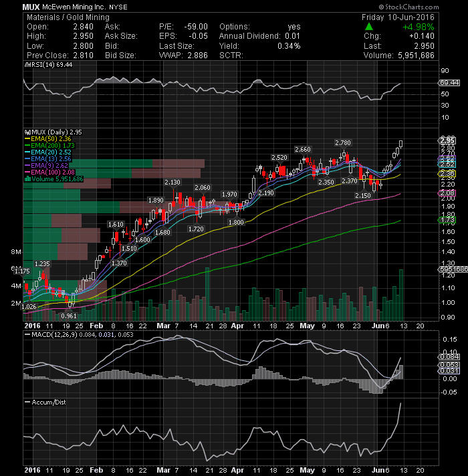The image size is (468, 476).
Task: Click the Volume value in quote header
Action: [x=416, y=55]
